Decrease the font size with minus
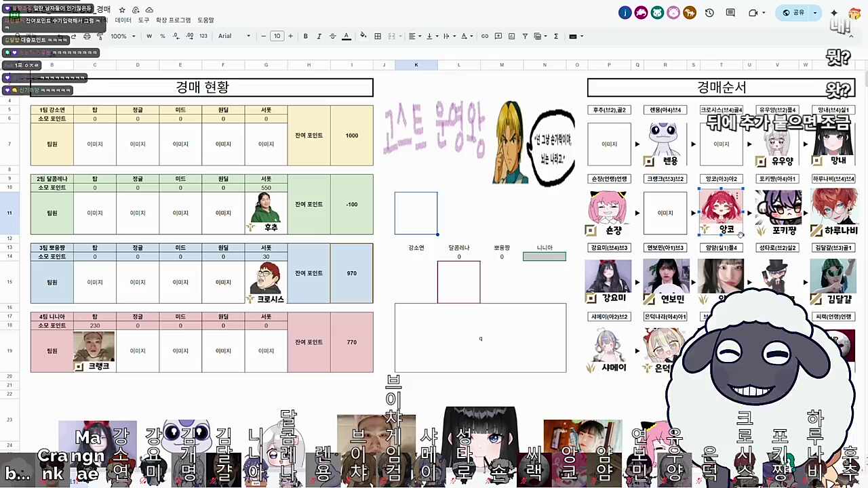 coord(263,36)
